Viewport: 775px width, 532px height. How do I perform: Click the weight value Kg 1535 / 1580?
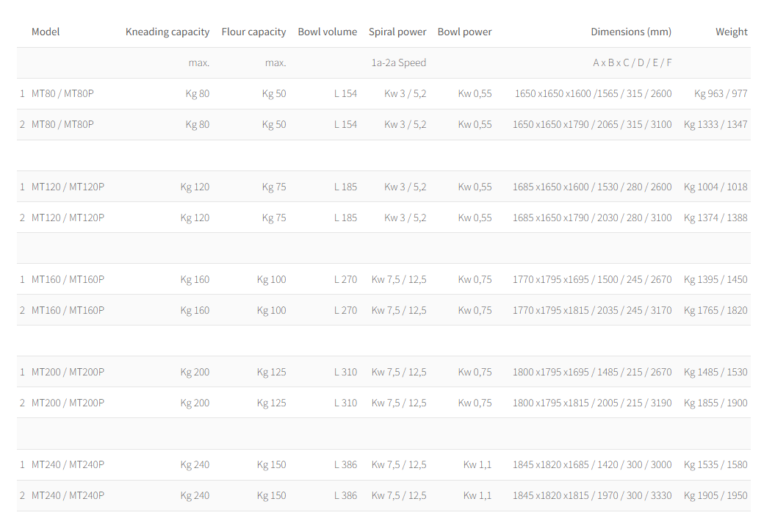click(715, 464)
